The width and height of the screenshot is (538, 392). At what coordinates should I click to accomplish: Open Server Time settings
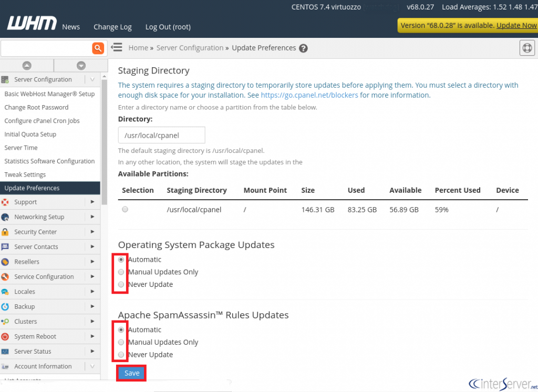(x=21, y=148)
